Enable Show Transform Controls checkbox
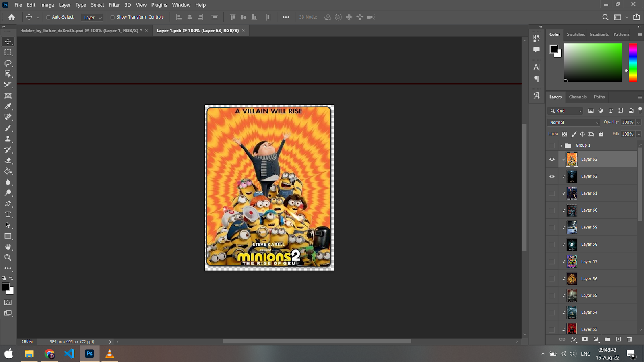This screenshot has height=362, width=644. click(x=113, y=17)
